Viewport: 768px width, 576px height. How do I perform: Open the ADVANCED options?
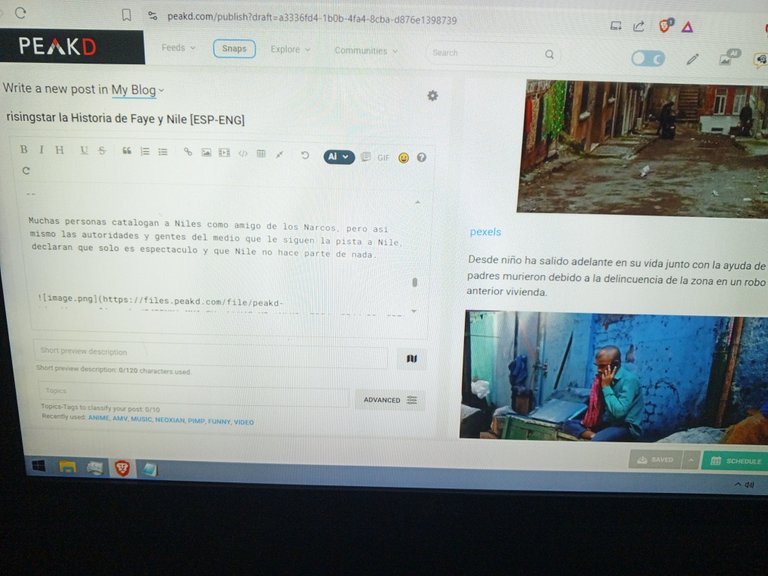pos(390,400)
